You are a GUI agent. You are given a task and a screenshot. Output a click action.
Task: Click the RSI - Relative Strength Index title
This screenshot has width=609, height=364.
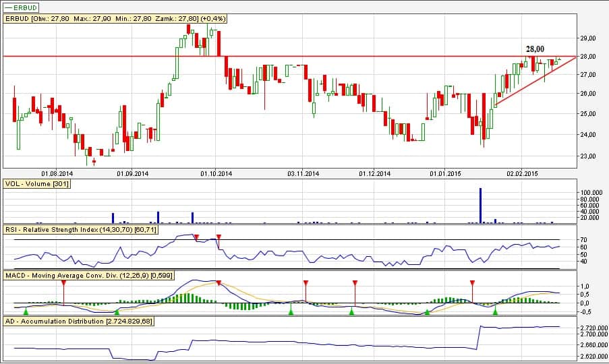pyautogui.click(x=80, y=231)
